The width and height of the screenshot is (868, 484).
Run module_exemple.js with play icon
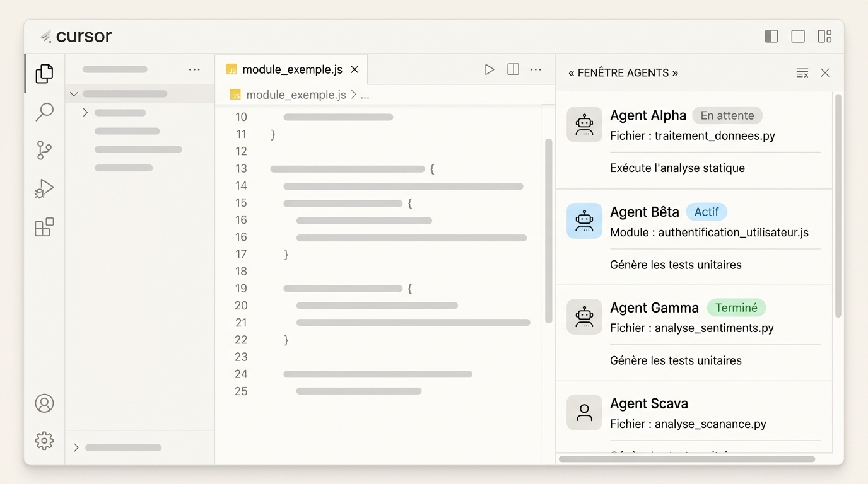489,69
